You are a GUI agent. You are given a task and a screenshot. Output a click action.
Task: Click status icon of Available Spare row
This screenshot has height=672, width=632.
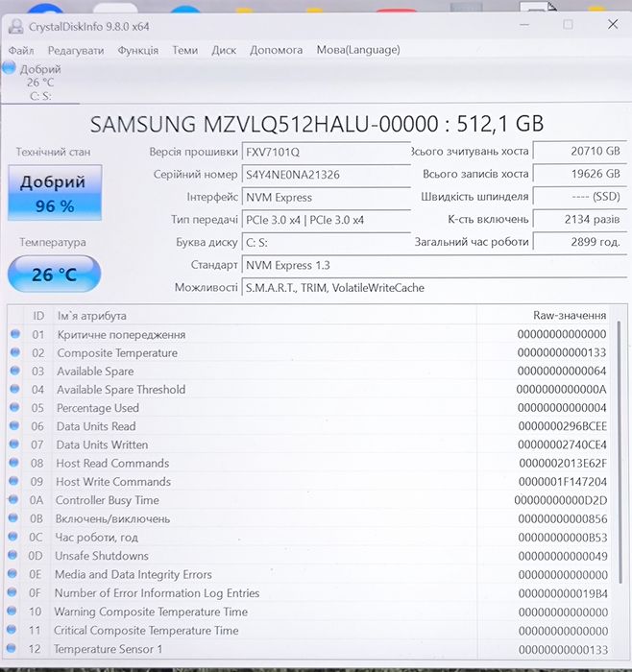[x=15, y=371]
